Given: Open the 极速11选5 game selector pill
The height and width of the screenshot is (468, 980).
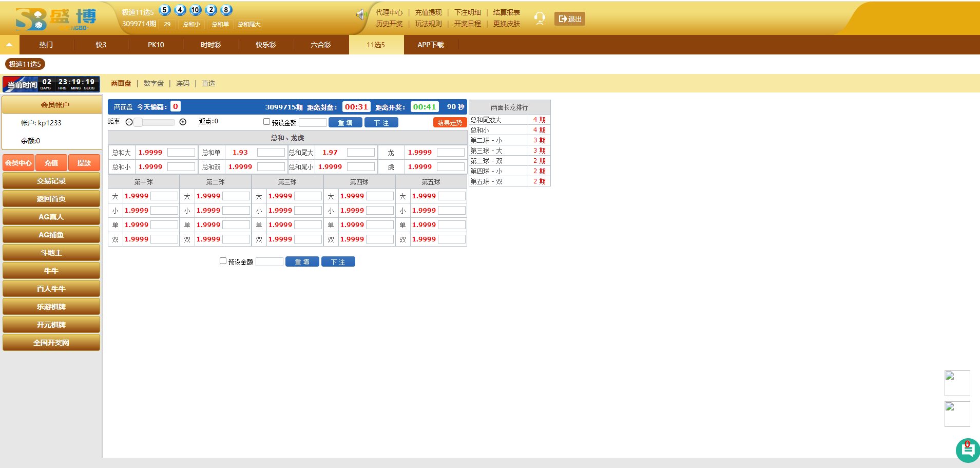Looking at the screenshot, I should (25, 64).
